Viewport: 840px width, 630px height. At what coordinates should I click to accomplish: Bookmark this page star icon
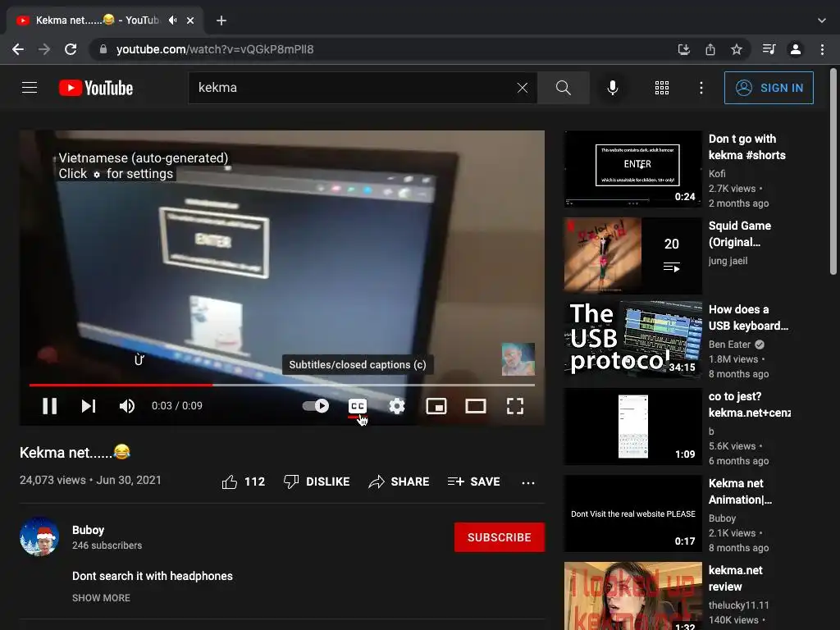tap(736, 49)
